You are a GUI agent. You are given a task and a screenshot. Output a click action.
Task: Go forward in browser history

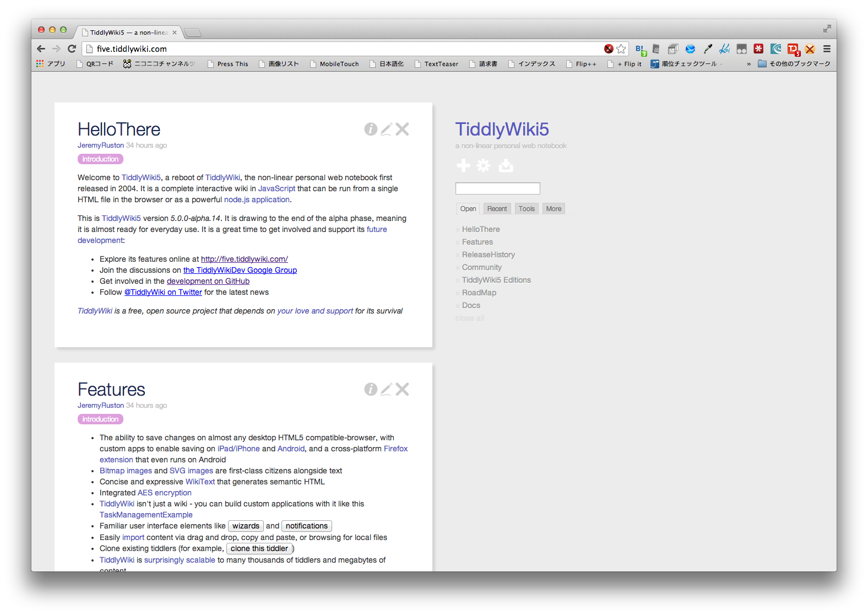coord(56,48)
